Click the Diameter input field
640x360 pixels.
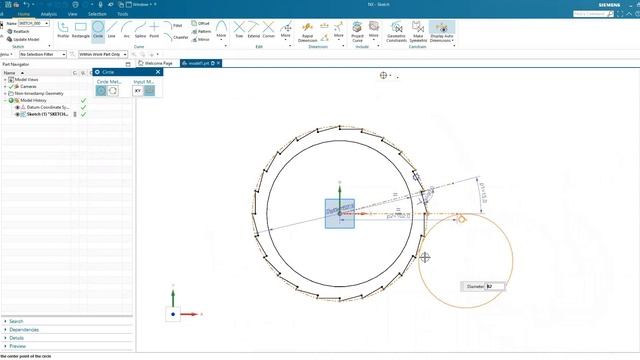tap(495, 287)
